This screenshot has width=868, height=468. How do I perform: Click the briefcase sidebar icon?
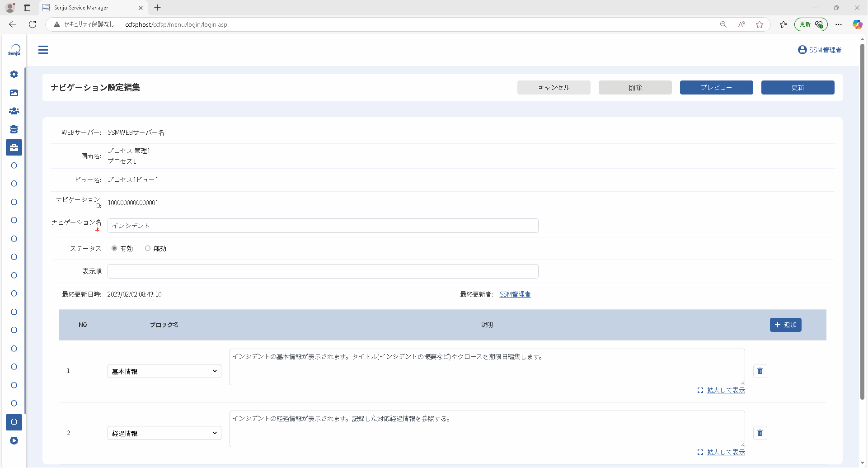point(14,147)
